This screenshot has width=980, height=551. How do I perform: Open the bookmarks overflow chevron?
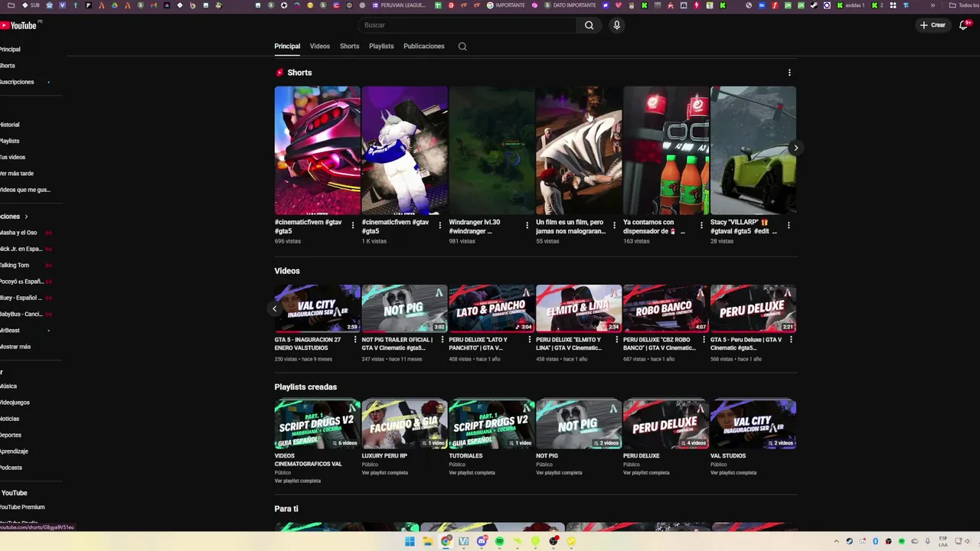click(933, 5)
